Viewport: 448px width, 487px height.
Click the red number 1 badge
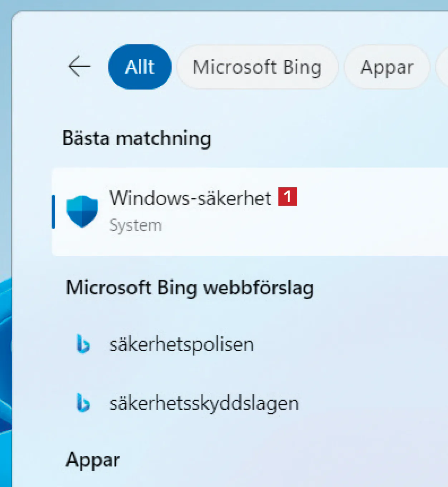[288, 197]
